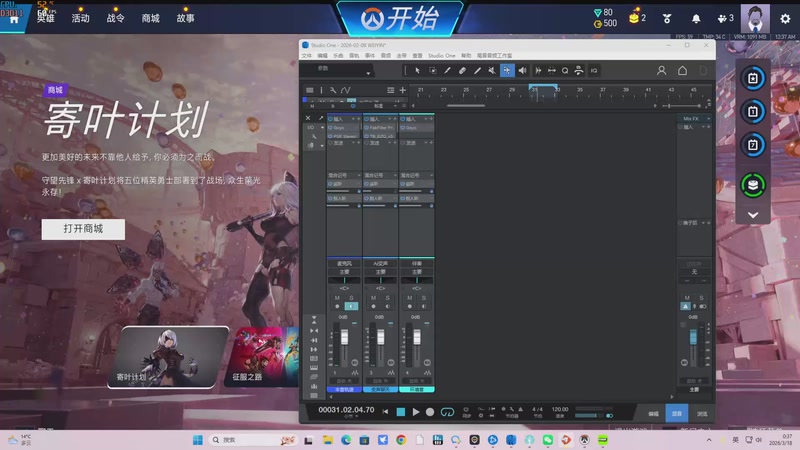
Task: Adjust the first channel volume fader
Action: tap(344, 337)
